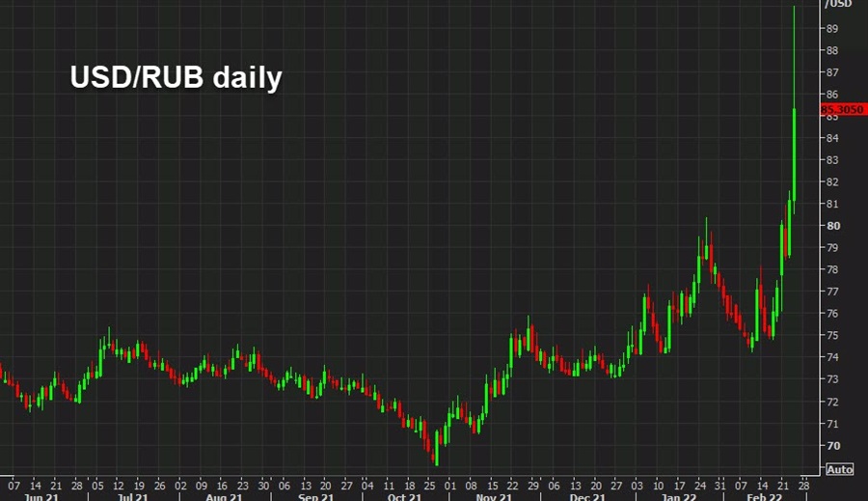Click the Oct 21 month label
The width and height of the screenshot is (868, 501).
click(x=404, y=496)
